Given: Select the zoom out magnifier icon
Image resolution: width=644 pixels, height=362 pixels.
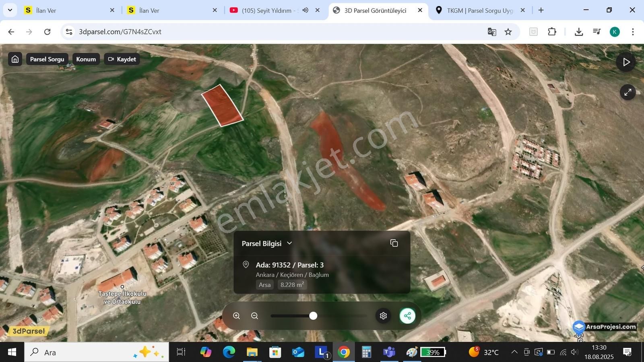Looking at the screenshot, I should point(255,316).
